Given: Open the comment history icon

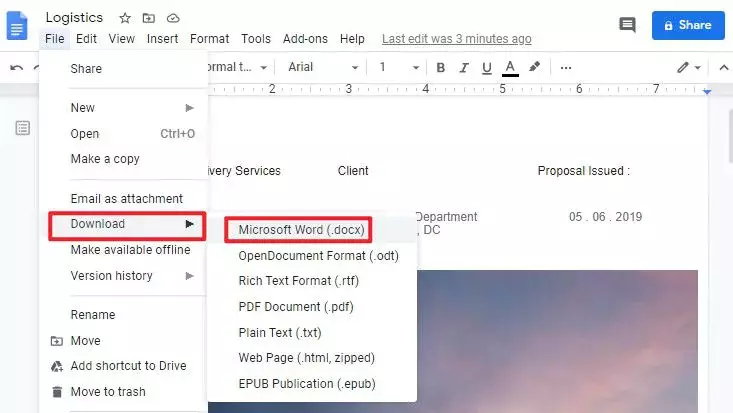Looking at the screenshot, I should [627, 25].
